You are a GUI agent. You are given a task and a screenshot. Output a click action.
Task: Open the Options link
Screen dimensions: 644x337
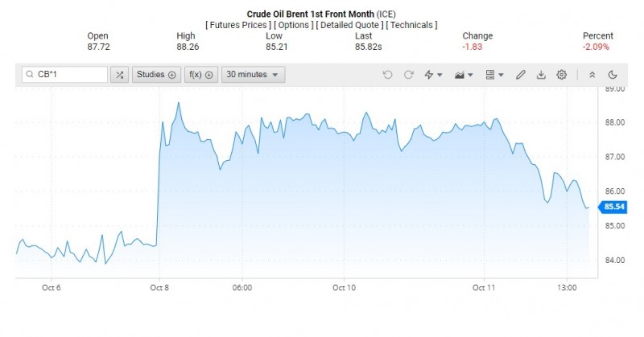[x=294, y=25]
